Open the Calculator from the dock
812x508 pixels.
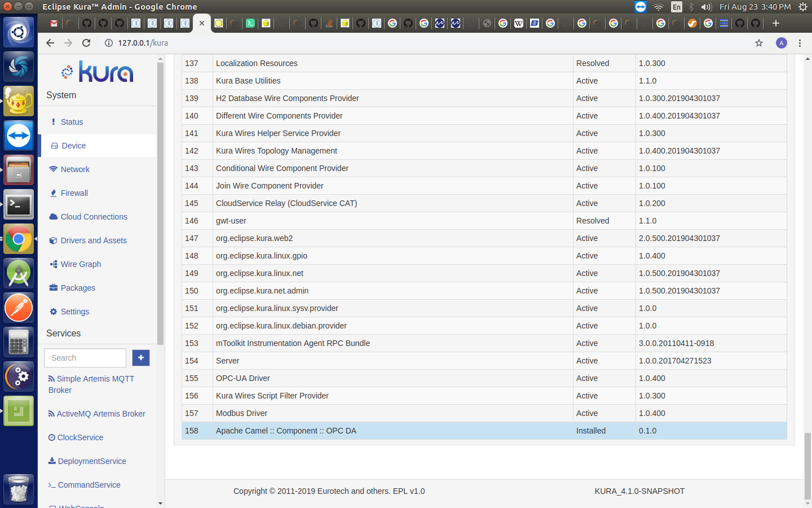(x=19, y=343)
